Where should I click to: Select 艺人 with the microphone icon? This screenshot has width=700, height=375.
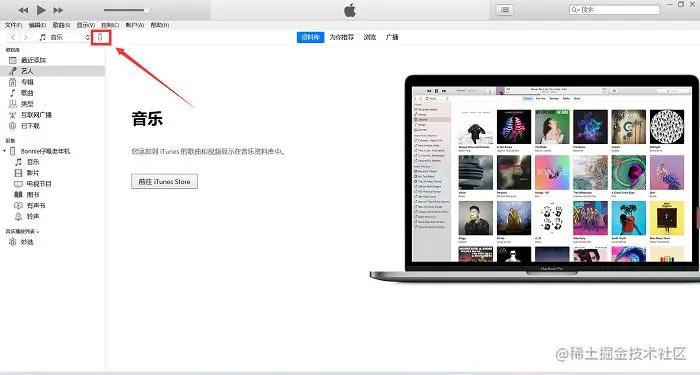pyautogui.click(x=52, y=71)
